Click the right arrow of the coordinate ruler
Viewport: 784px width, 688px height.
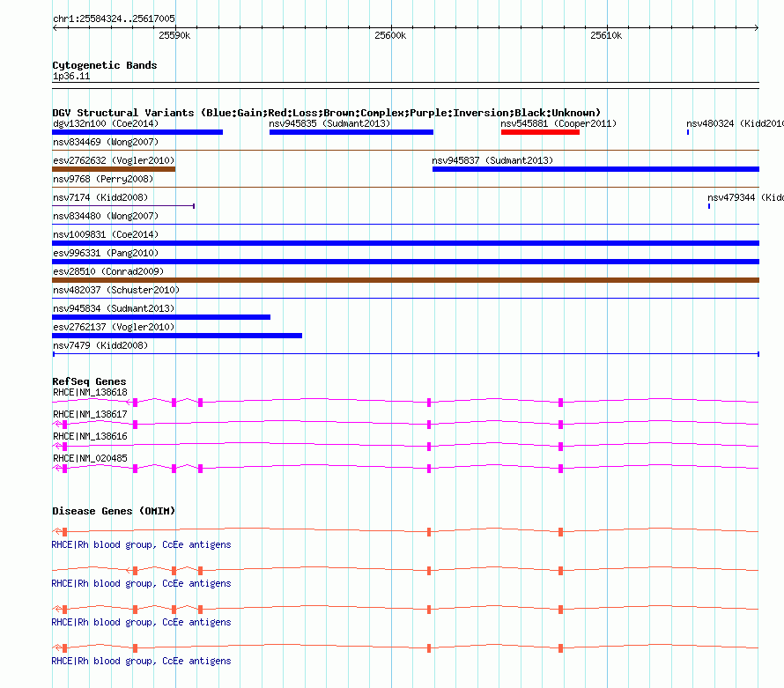click(757, 28)
